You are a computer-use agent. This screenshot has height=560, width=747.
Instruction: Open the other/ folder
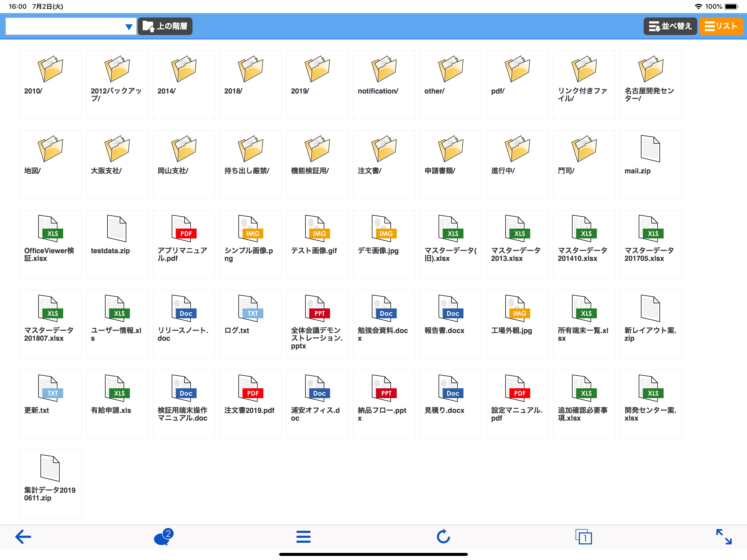click(x=451, y=85)
